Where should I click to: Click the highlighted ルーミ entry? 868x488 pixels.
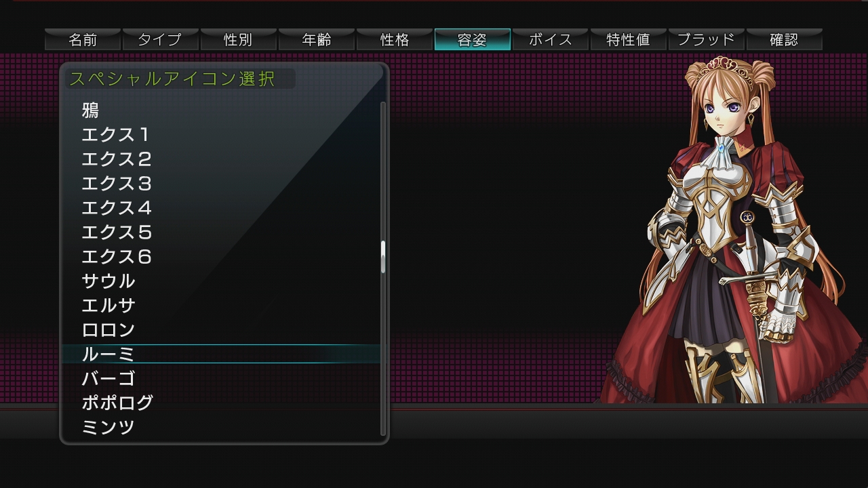click(108, 354)
